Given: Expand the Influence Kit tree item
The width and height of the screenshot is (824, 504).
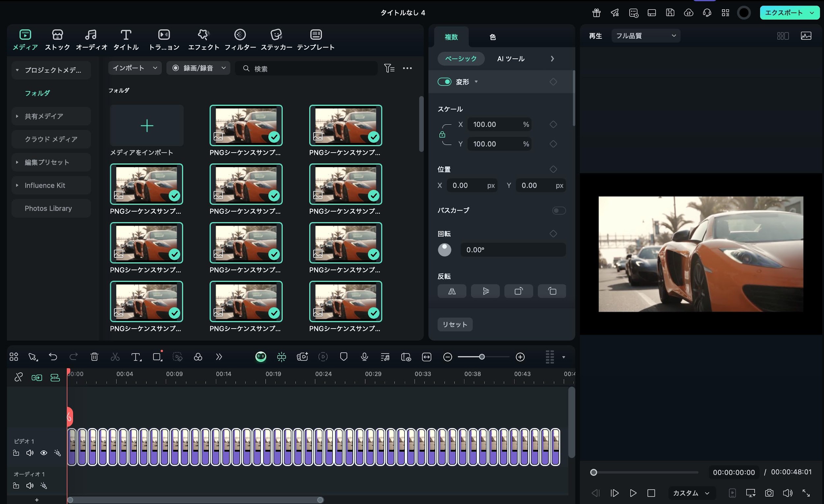Looking at the screenshot, I should pyautogui.click(x=17, y=185).
